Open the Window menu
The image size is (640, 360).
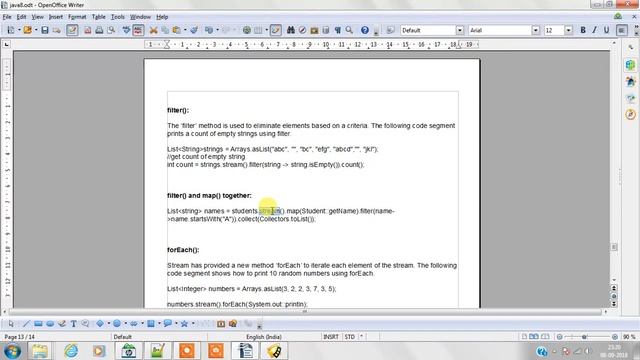140,17
